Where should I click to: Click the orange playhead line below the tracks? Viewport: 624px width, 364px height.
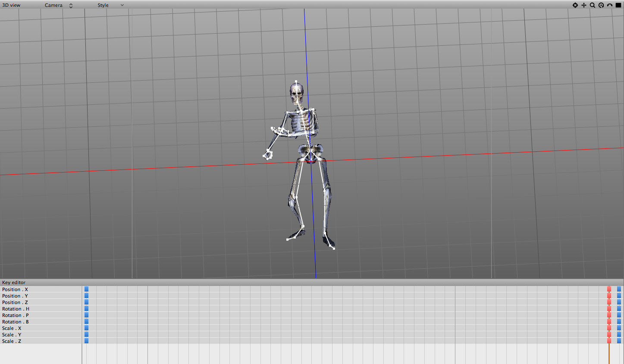tap(609, 355)
